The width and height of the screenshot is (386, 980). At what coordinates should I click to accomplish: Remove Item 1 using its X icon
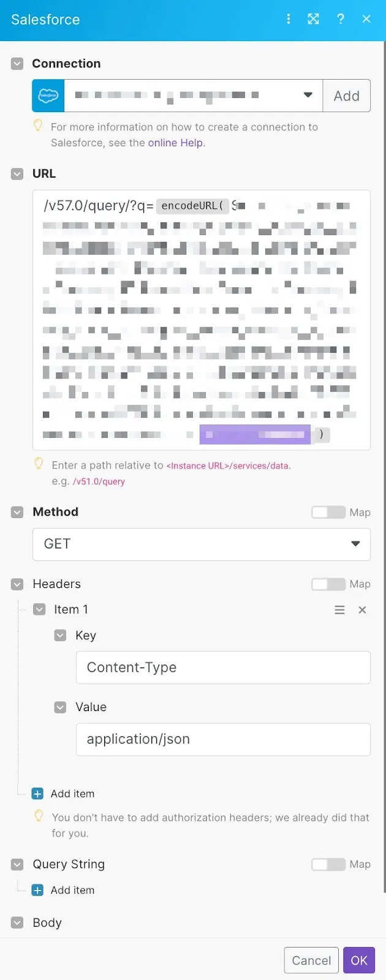(362, 609)
